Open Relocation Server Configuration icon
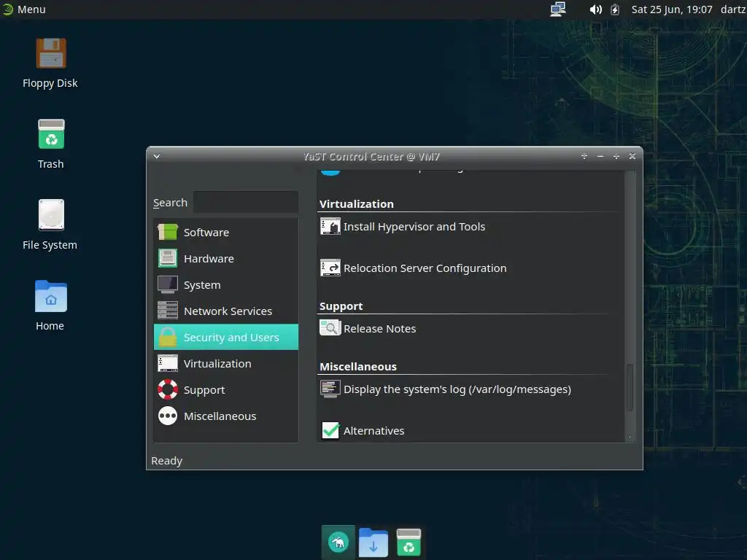The width and height of the screenshot is (747, 560). (x=330, y=268)
